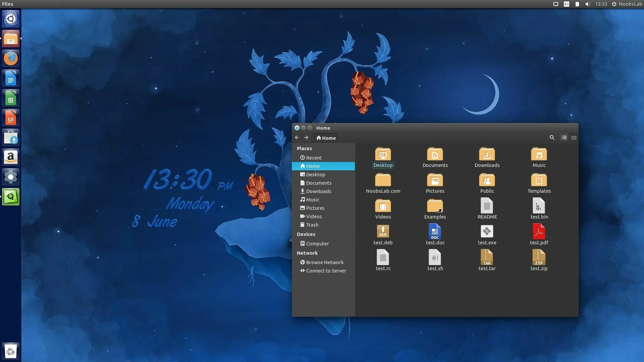Open the NoobsLab session menu
This screenshot has height=362, width=644.
point(627,4)
